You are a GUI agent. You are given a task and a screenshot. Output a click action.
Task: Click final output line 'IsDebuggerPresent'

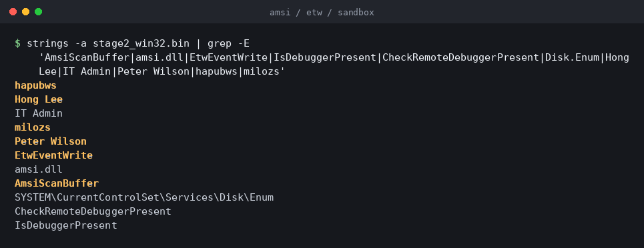click(65, 225)
